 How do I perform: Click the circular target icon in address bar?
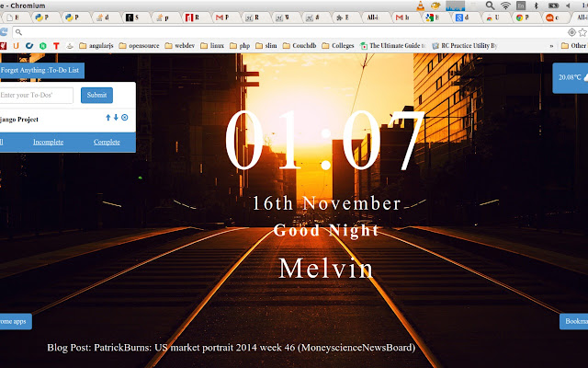tap(571, 33)
